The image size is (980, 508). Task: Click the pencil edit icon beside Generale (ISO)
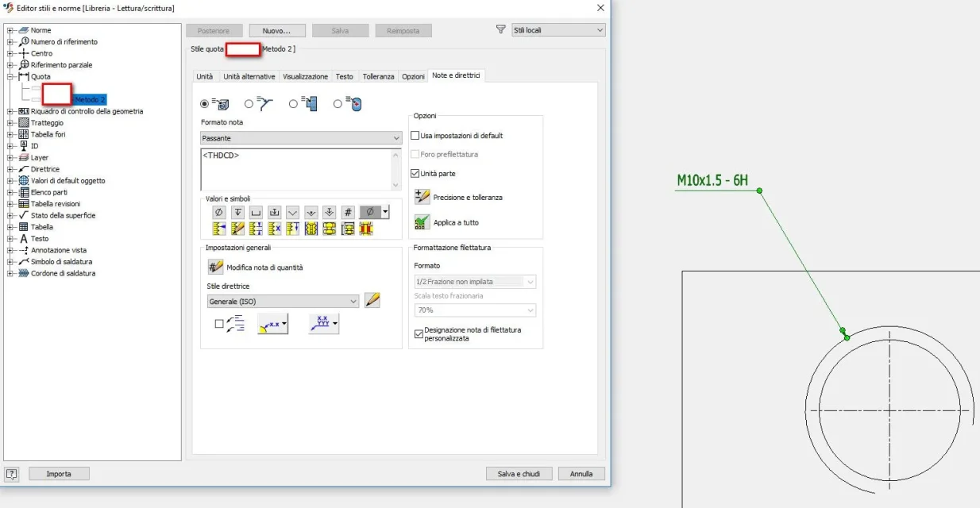372,301
